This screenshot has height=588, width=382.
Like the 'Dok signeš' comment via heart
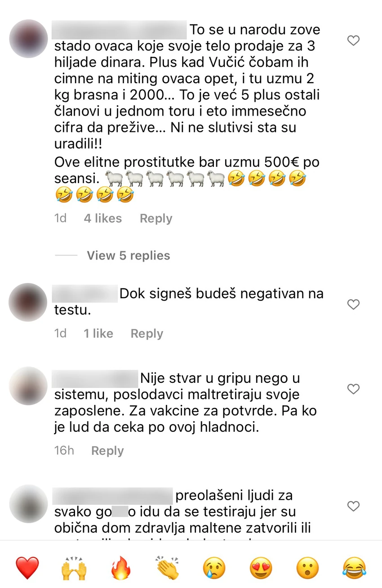(354, 305)
